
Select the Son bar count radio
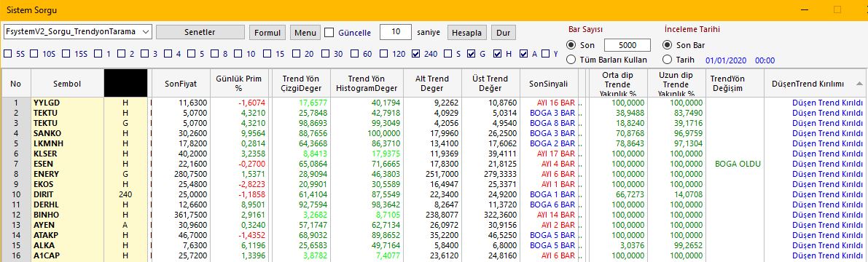571,45
